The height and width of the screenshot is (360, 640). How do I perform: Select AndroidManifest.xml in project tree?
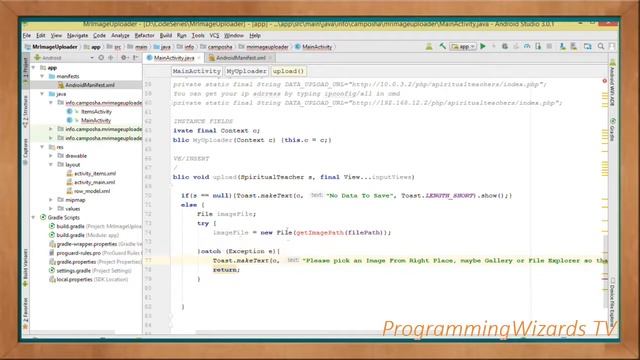(x=86, y=85)
